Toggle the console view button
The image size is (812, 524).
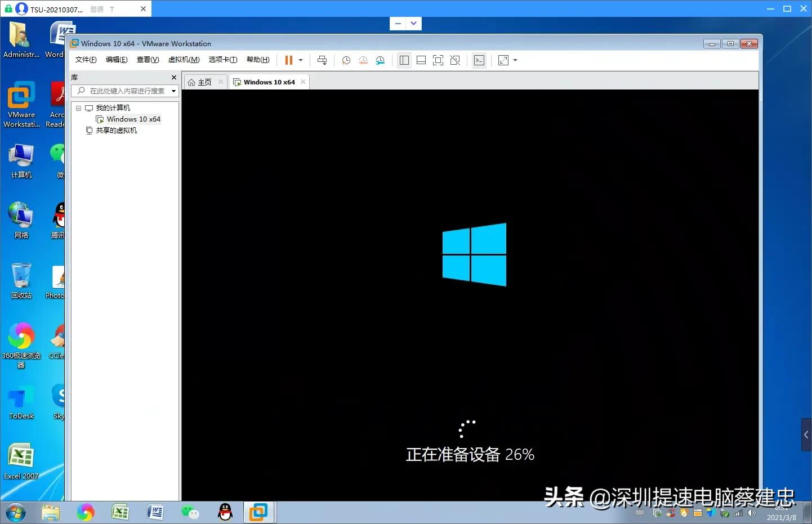[479, 60]
